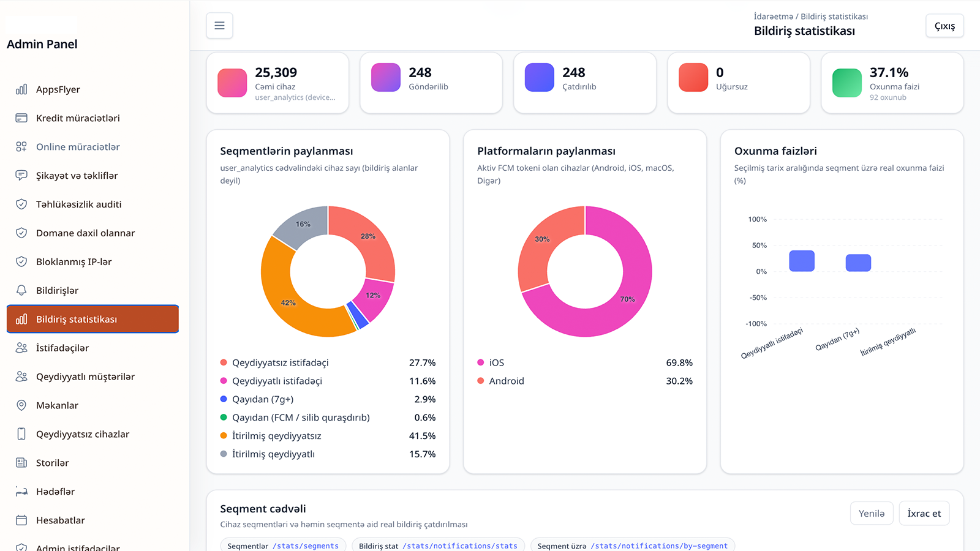Click the red Uğursuz card icon
The height and width of the screenshot is (551, 980).
coord(693,77)
